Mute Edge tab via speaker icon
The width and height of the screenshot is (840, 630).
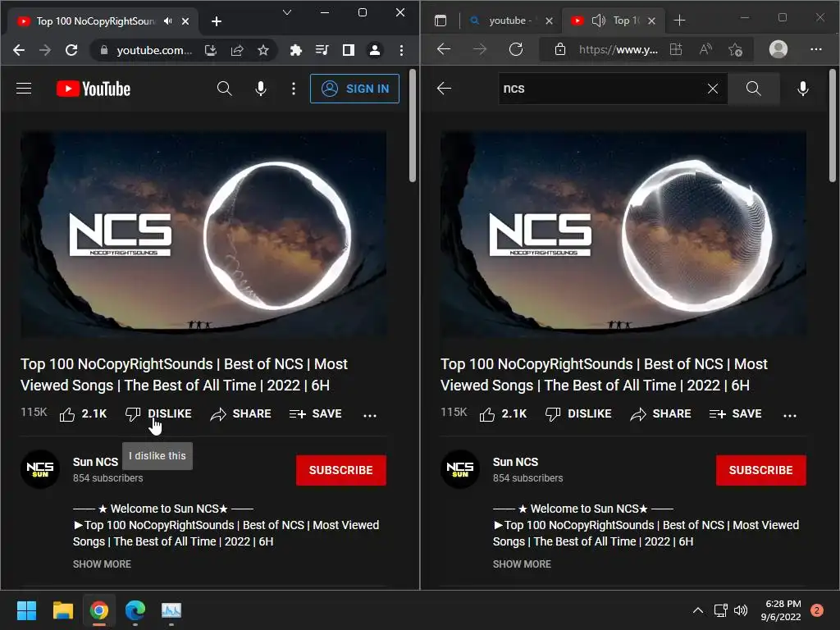[598, 21]
